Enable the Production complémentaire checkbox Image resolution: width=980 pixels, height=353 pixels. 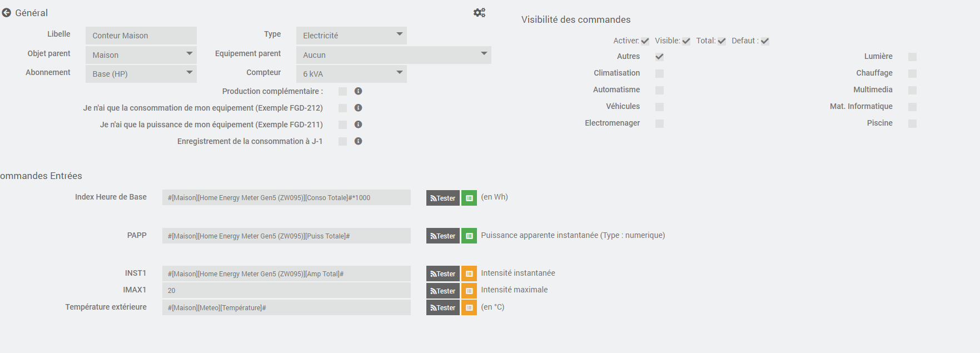(x=342, y=91)
